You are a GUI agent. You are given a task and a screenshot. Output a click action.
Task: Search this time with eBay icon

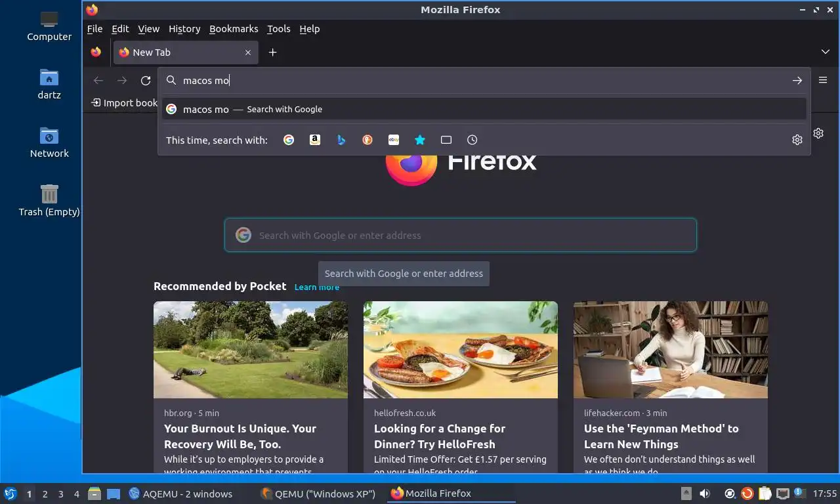pyautogui.click(x=394, y=140)
